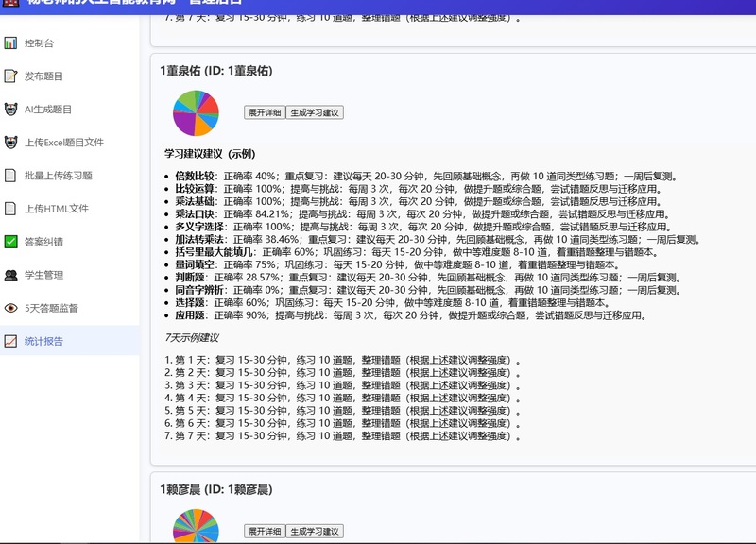This screenshot has height=544, width=756.
Task: Expand details for 1董泉佑 with 展开详细
Action: [x=265, y=112]
